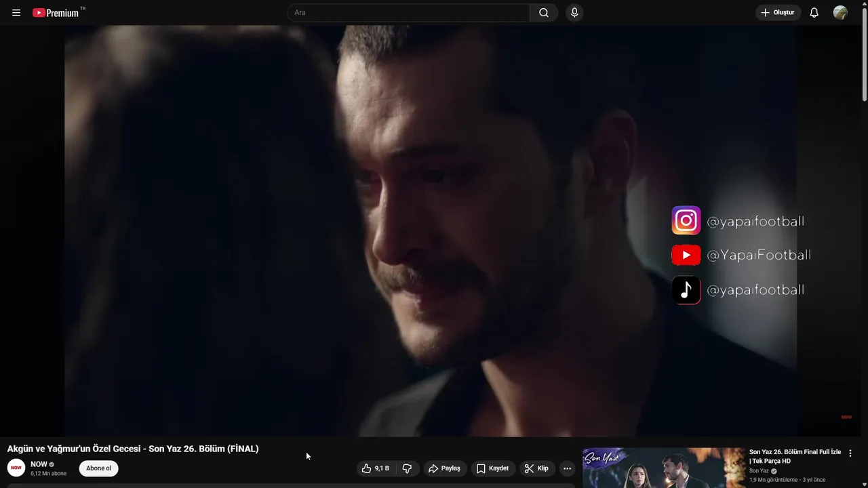The width and height of the screenshot is (868, 488).
Task: Open NOW channel avatar
Action: [16, 468]
